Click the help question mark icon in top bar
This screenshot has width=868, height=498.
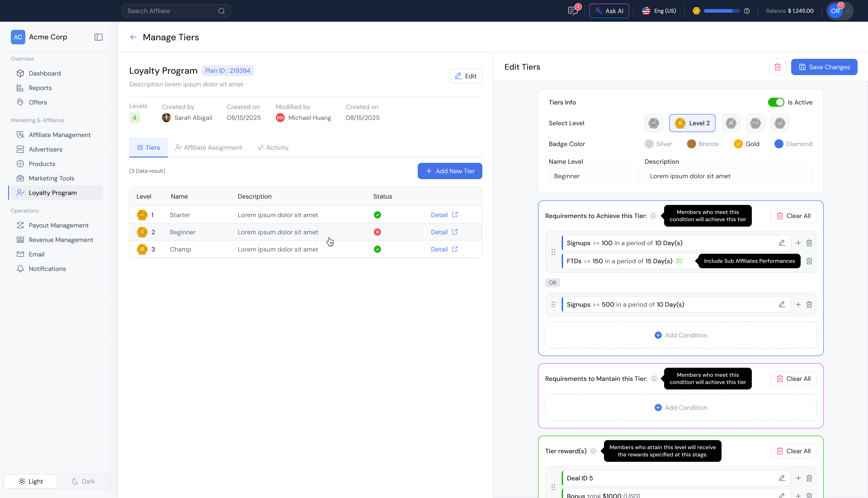tap(747, 11)
